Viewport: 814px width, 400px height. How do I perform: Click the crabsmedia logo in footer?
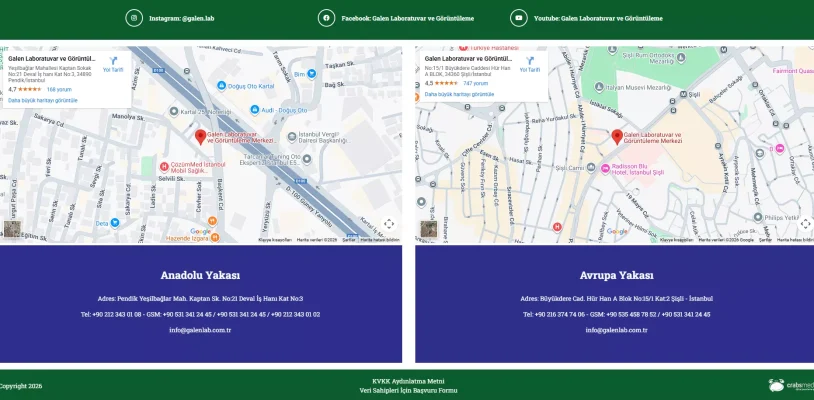pos(790,385)
